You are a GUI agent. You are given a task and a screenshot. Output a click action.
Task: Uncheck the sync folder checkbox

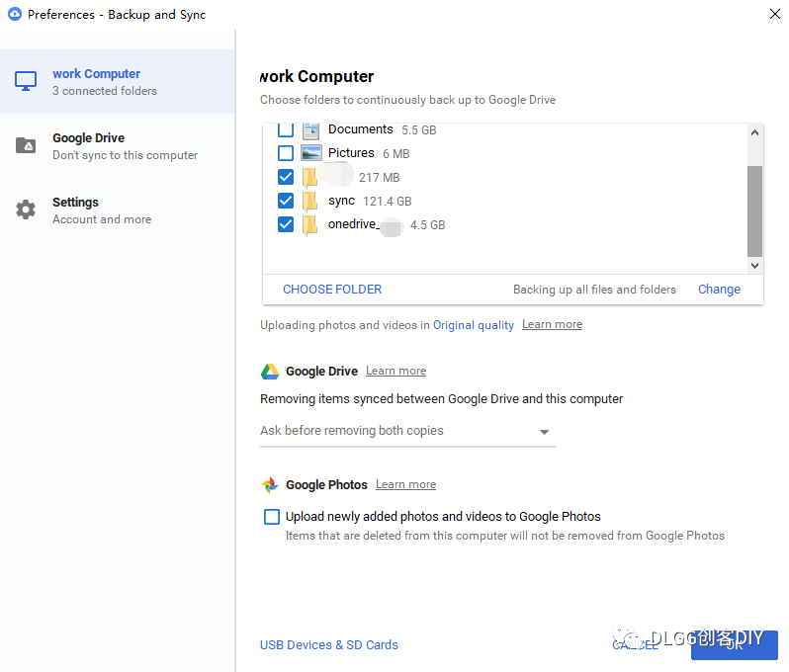click(x=286, y=201)
